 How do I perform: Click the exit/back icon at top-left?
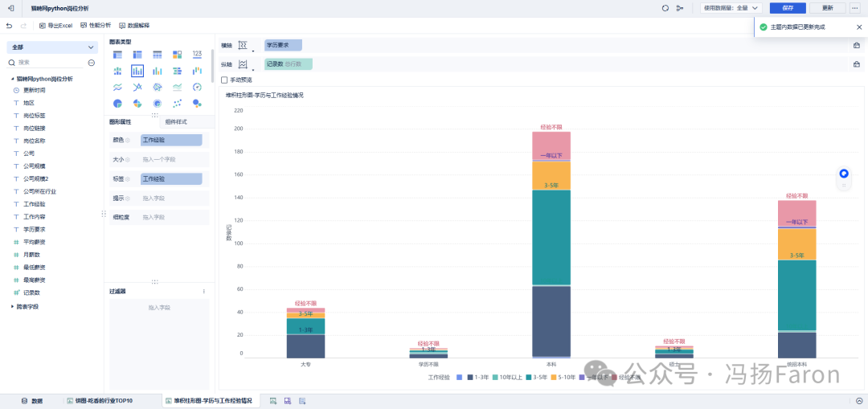pyautogui.click(x=11, y=8)
